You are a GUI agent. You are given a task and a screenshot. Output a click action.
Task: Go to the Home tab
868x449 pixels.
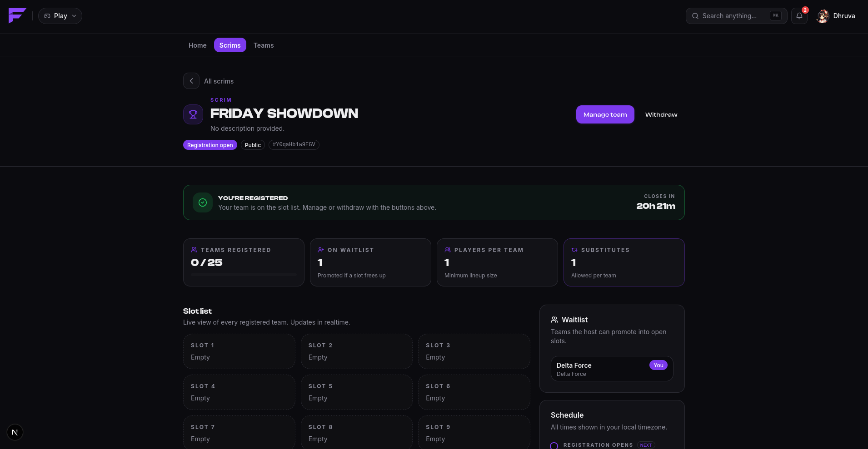coord(197,45)
